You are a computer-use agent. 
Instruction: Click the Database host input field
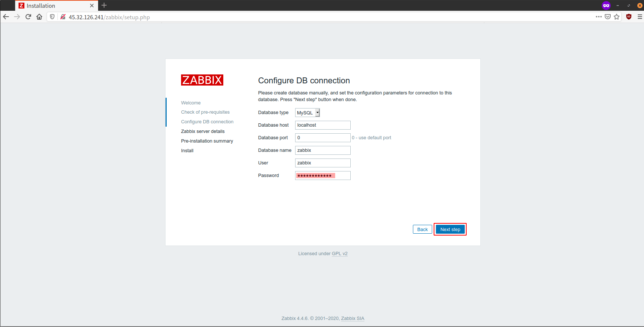tap(323, 125)
